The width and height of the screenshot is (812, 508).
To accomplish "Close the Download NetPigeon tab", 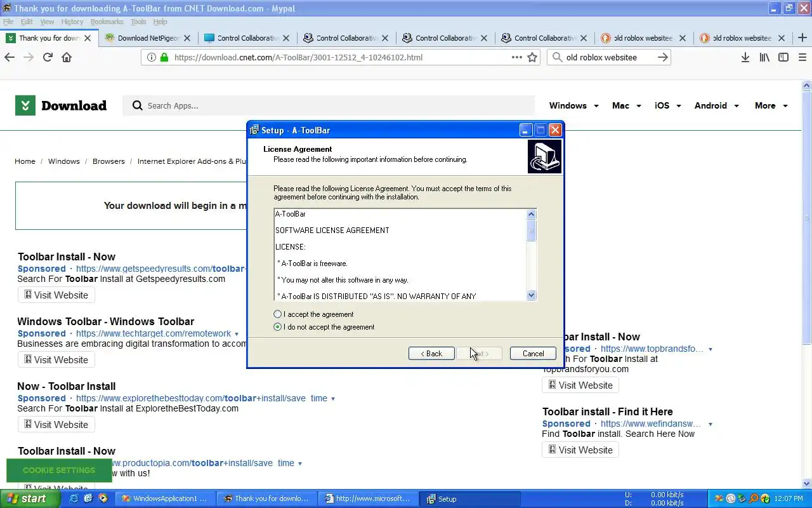I will coord(187,38).
